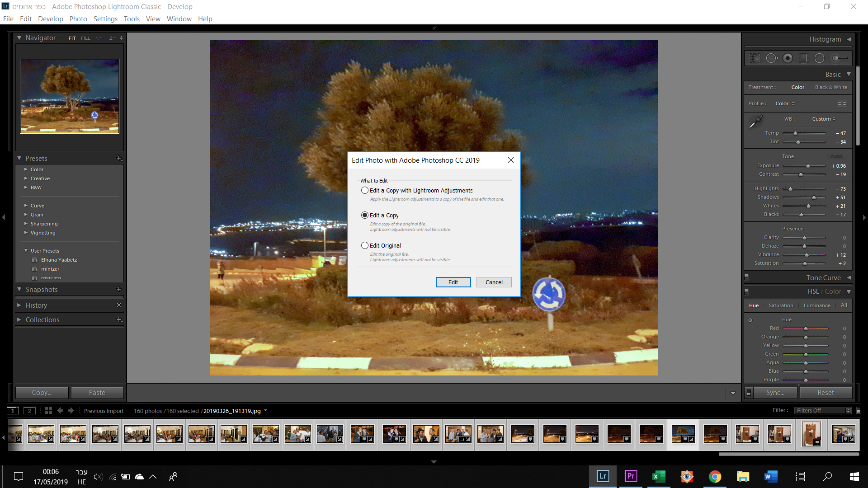This screenshot has height=488, width=868.
Task: Open the Profile Browser grid icon
Action: [842, 103]
